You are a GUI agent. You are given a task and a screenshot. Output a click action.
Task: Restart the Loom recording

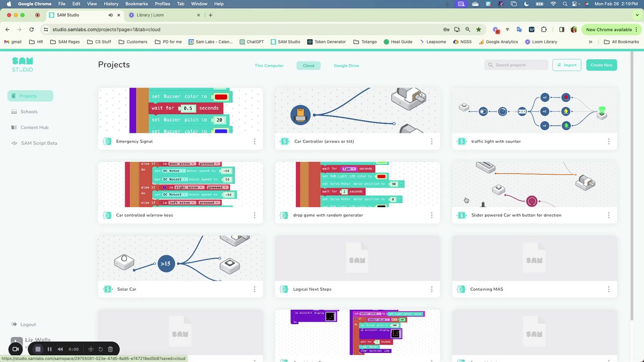pos(100,349)
